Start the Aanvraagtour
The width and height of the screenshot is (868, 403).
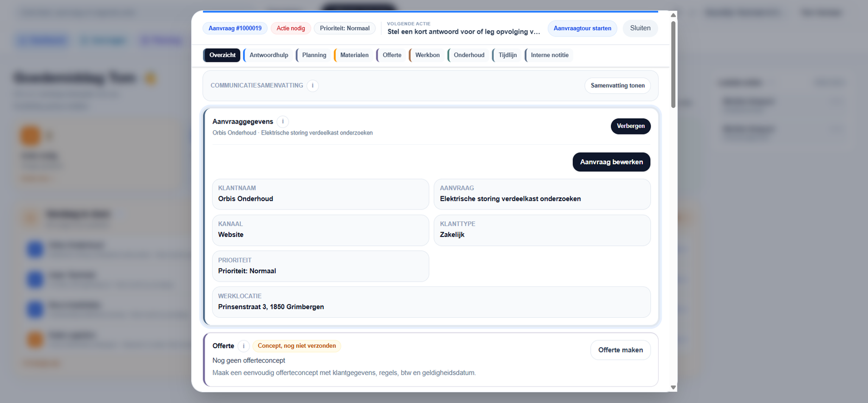tap(582, 28)
